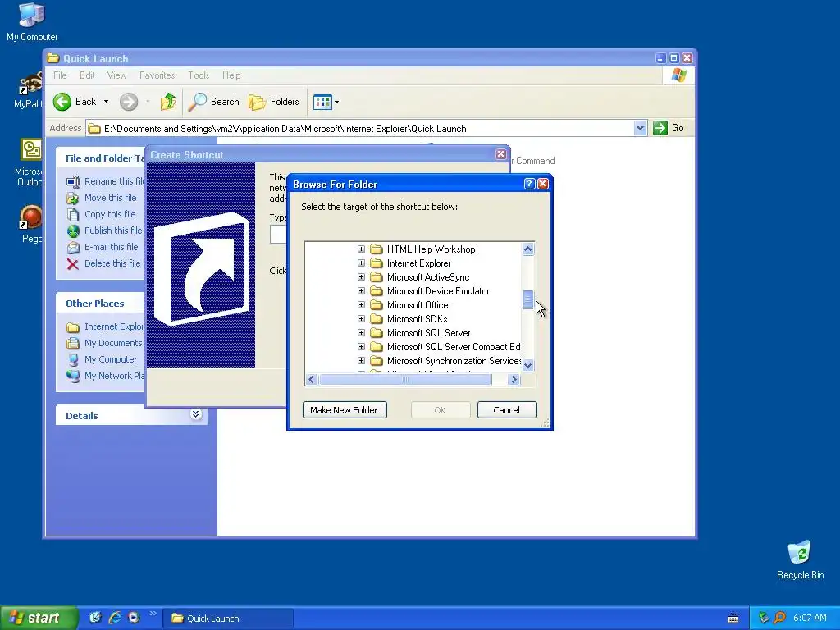Click the orange magnifier tray icon
The height and width of the screenshot is (630, 840).
(x=779, y=618)
